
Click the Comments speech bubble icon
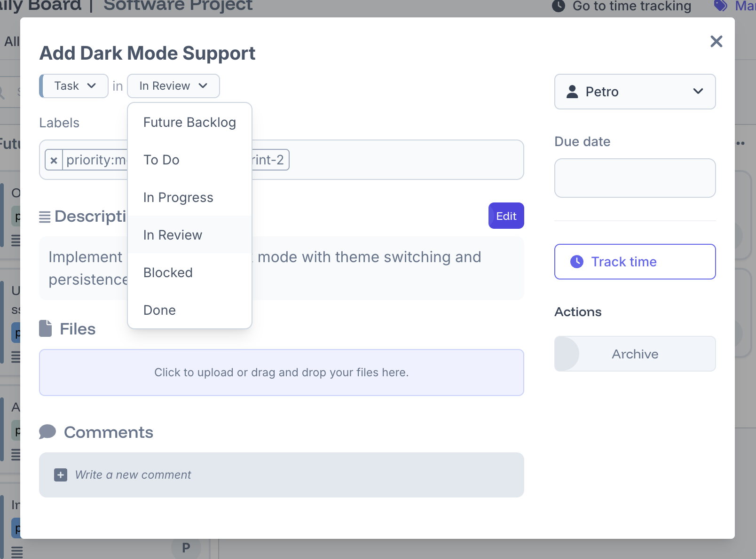point(47,432)
